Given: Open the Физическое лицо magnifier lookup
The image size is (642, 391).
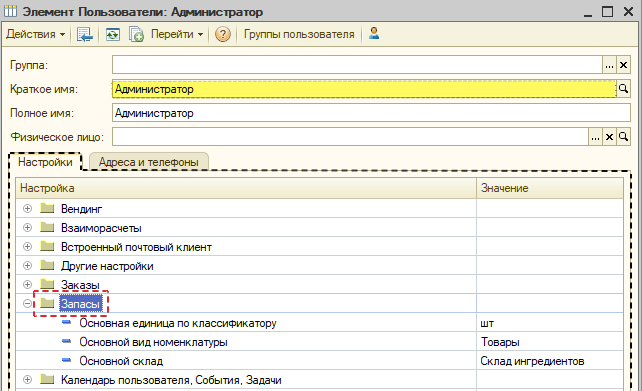Looking at the screenshot, I should (x=623, y=136).
